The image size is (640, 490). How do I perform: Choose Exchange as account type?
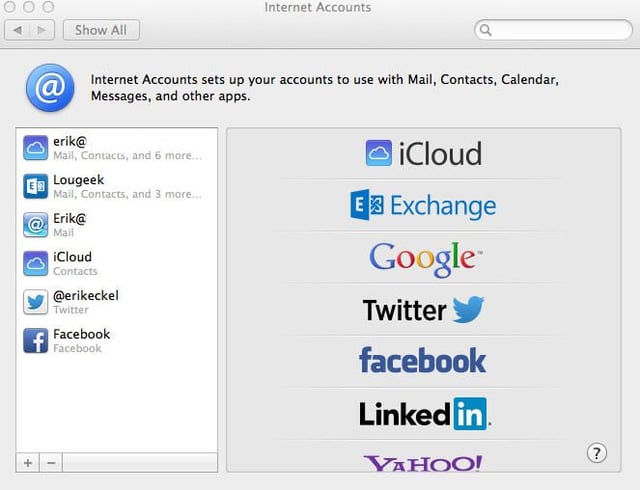(423, 205)
